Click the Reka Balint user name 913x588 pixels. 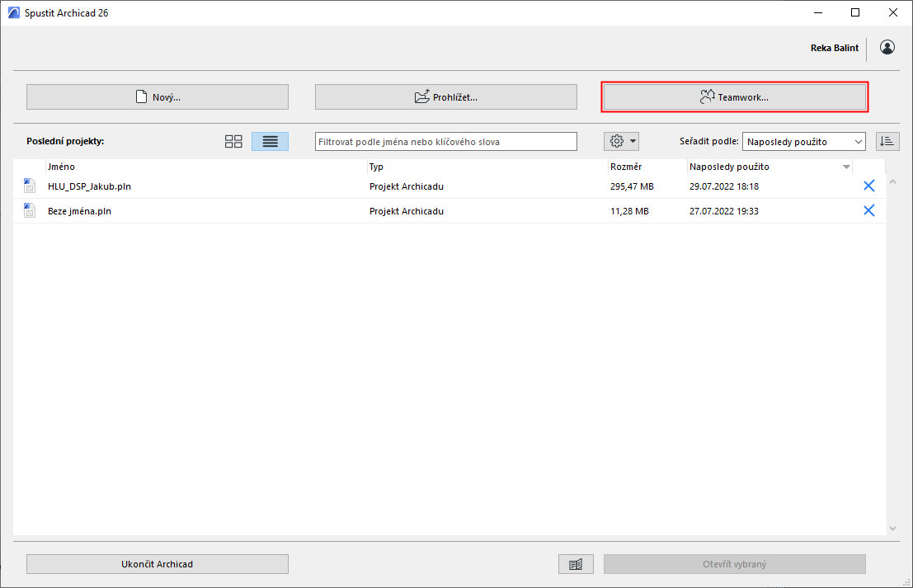click(835, 48)
